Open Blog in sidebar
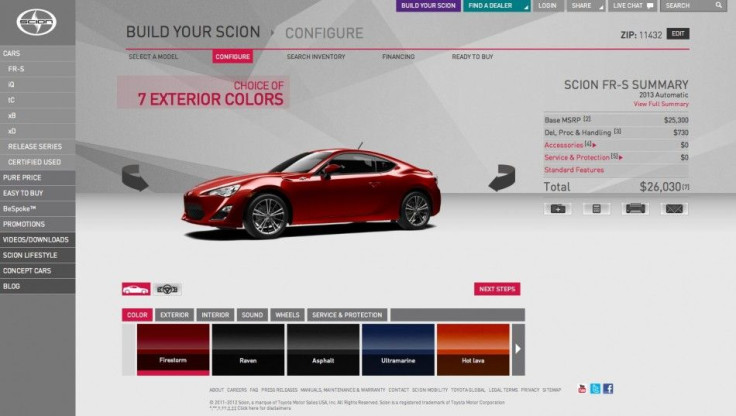The height and width of the screenshot is (416, 736). 38,286
